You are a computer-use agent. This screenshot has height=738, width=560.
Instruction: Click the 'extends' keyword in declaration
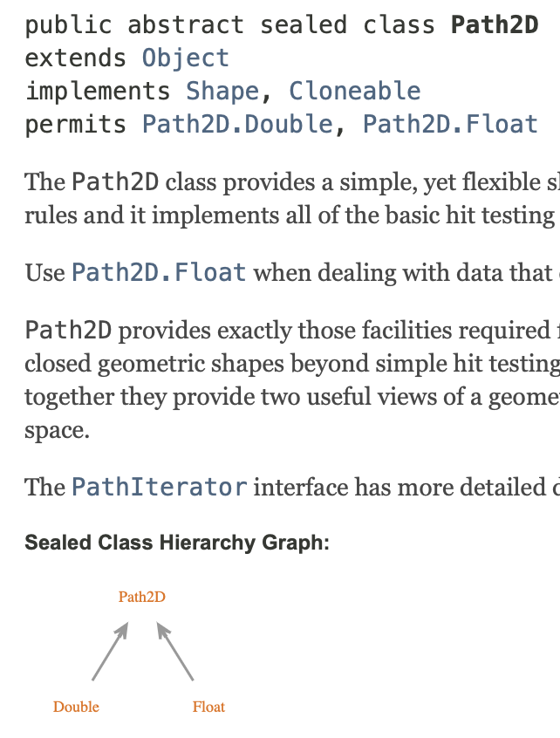pyautogui.click(x=76, y=58)
